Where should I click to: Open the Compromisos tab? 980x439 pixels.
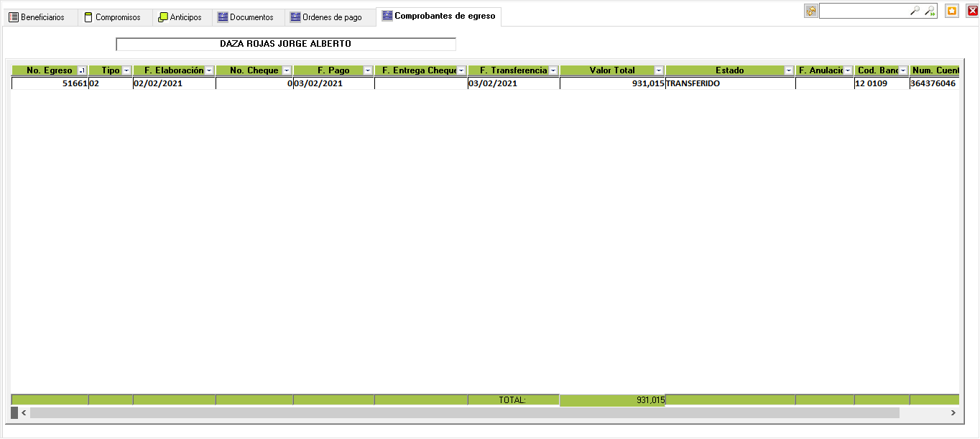[116, 17]
